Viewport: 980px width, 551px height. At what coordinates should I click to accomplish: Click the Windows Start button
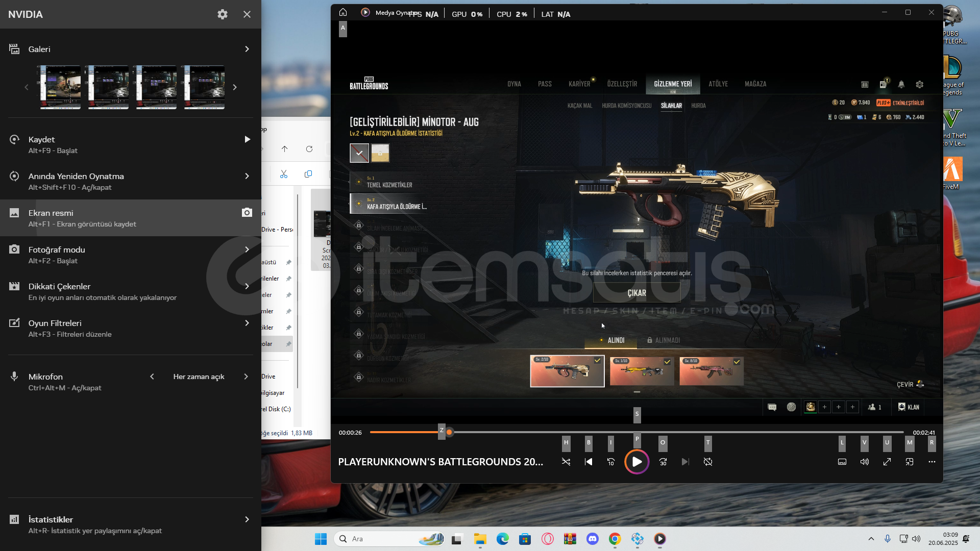[321, 539]
